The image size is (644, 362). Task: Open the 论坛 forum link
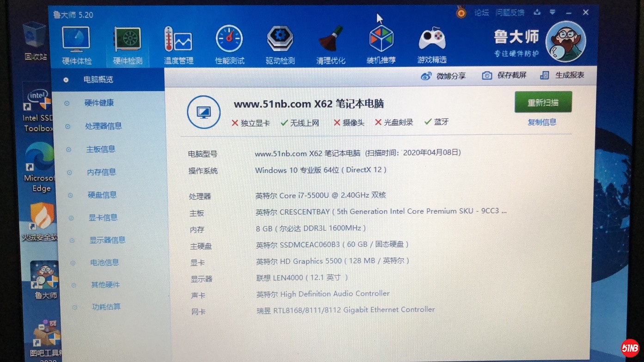tap(481, 13)
